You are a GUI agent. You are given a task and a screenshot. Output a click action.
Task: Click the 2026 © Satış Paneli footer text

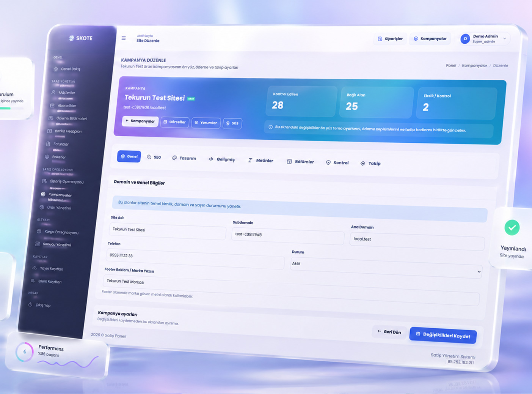(x=108, y=335)
